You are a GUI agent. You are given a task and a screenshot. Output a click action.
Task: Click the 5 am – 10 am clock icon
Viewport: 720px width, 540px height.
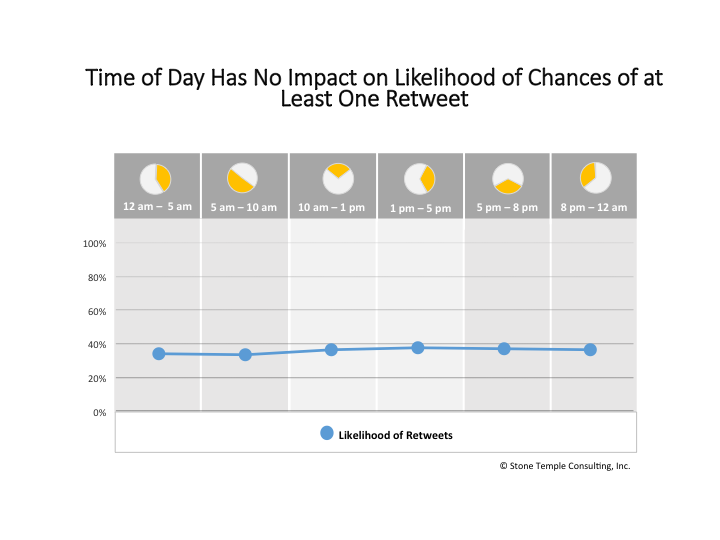(242, 178)
